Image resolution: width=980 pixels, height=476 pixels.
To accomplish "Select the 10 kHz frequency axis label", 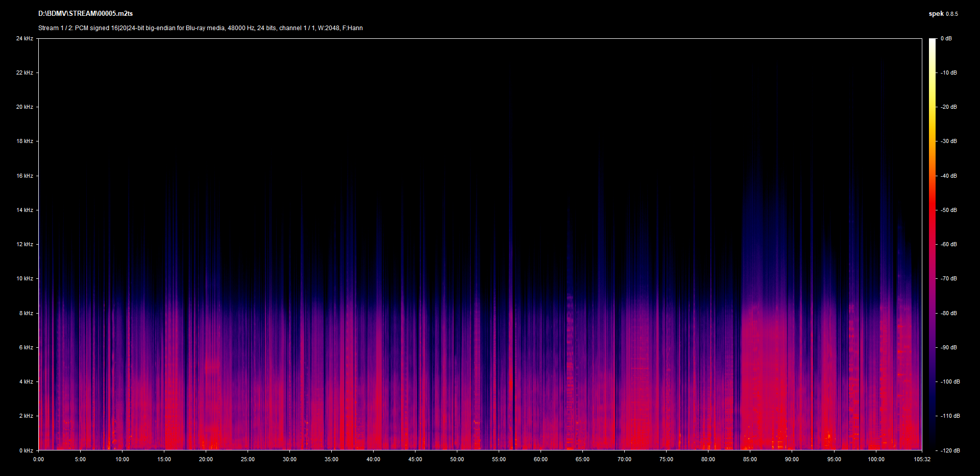I will point(24,278).
